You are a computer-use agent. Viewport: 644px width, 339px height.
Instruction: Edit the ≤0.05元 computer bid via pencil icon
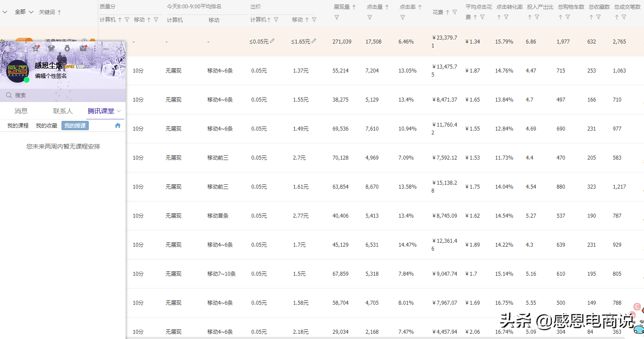coord(272,41)
